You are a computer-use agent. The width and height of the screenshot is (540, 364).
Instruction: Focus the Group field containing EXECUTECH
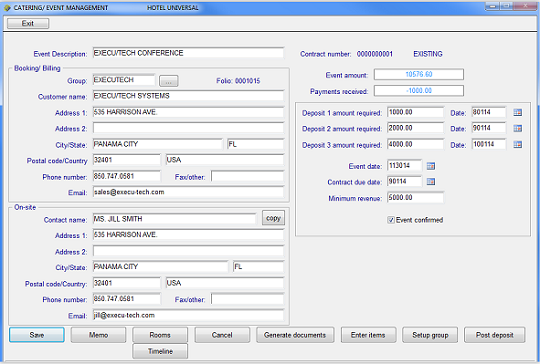(x=124, y=80)
